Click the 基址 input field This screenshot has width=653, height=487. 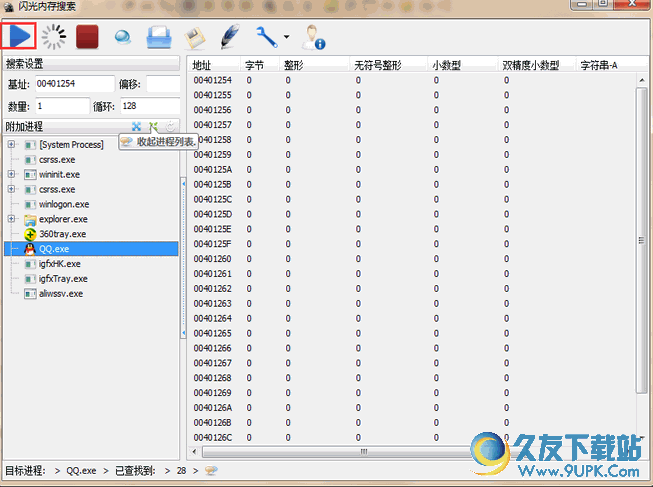tap(75, 84)
